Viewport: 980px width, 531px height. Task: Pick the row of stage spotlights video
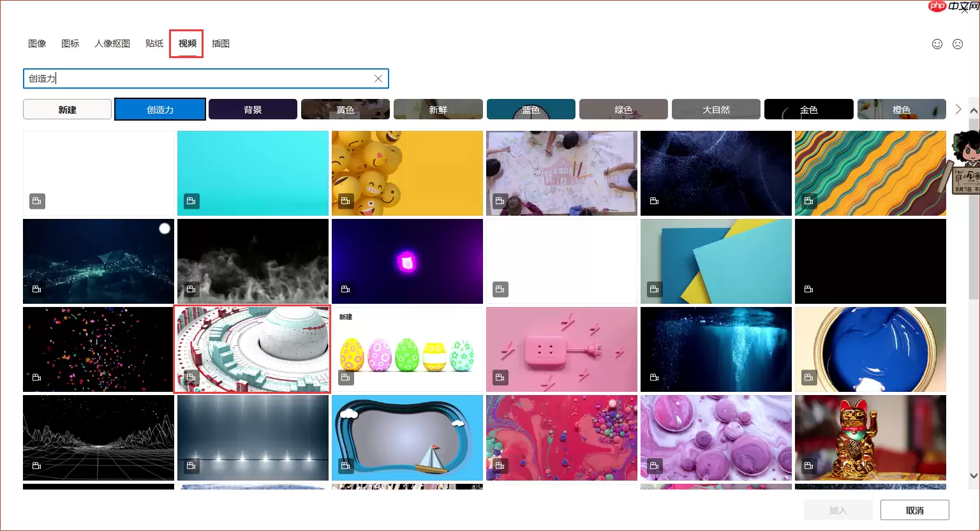click(253, 437)
